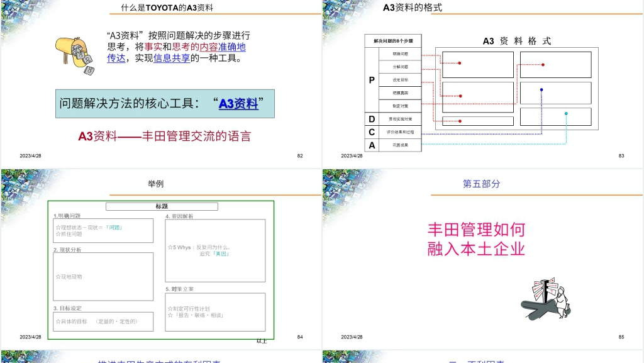Screen dimensions: 644x363
Task: Click the A3 资料格式 diagram heading
Action: point(516,41)
